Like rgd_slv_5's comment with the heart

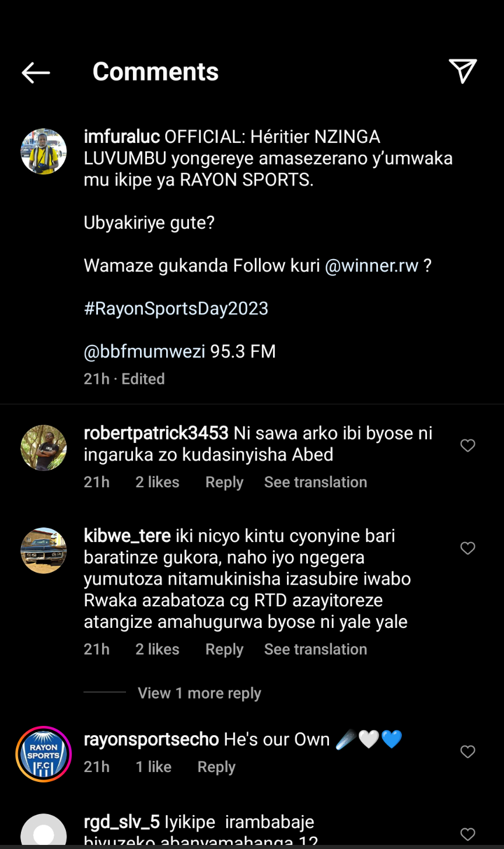(x=468, y=834)
